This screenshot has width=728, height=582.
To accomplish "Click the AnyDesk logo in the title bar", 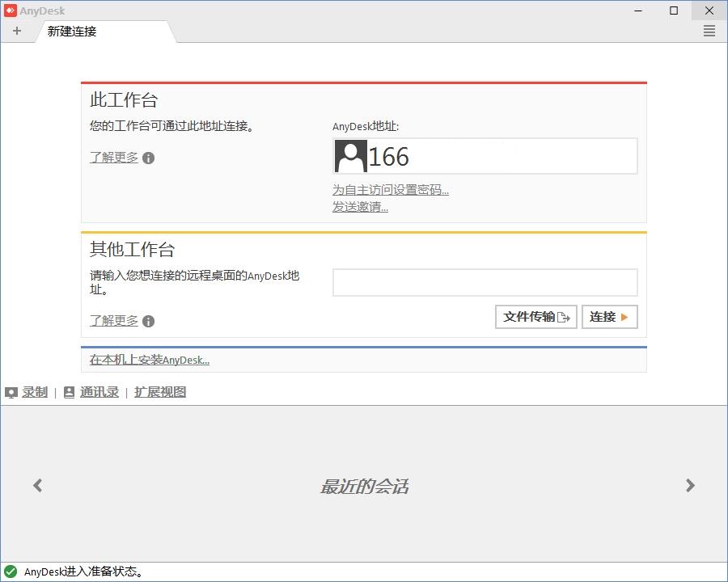I will click(11, 10).
